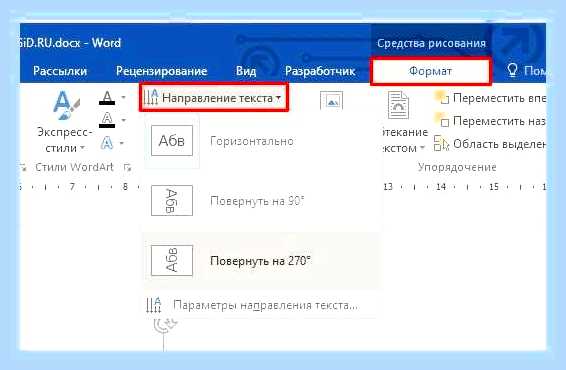Open the text effects dropdown arrow

[x=122, y=143]
